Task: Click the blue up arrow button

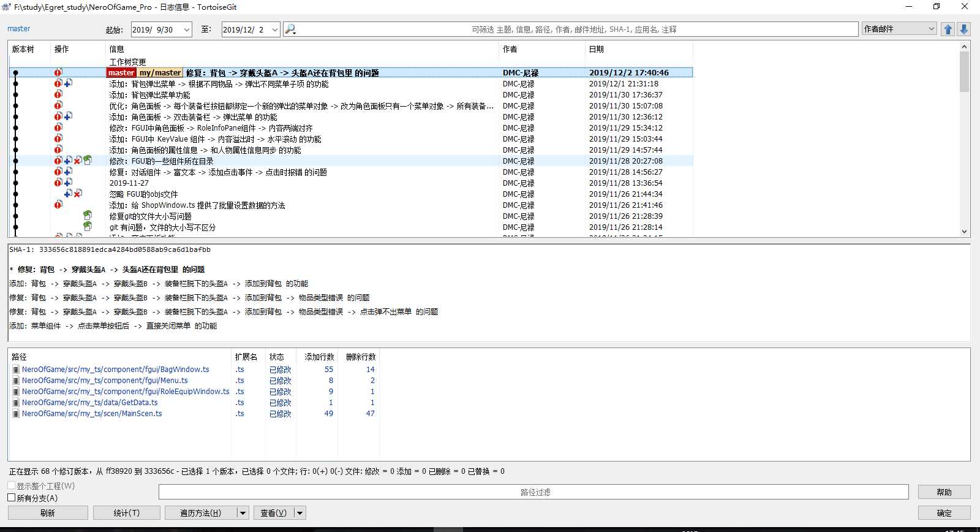Action: [x=948, y=29]
